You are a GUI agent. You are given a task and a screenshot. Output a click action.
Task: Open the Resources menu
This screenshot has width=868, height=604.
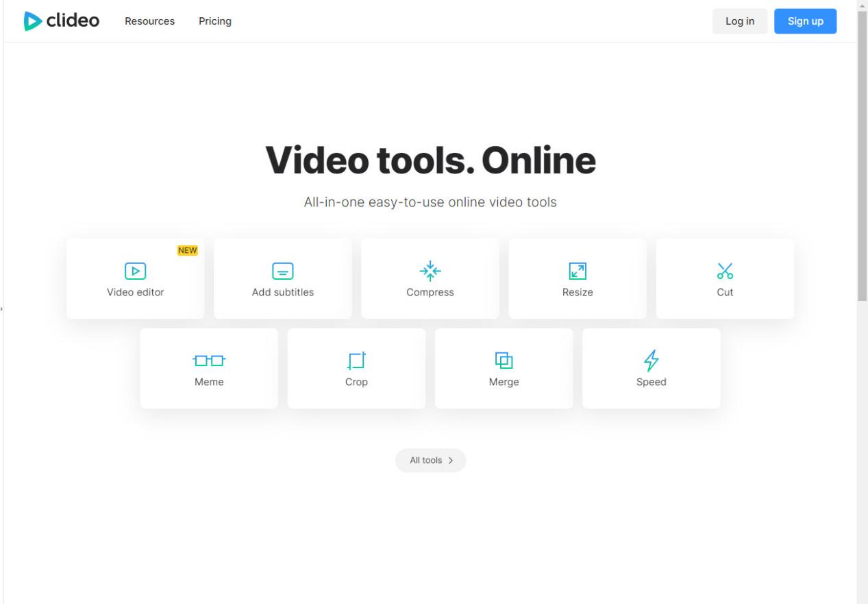click(x=149, y=21)
